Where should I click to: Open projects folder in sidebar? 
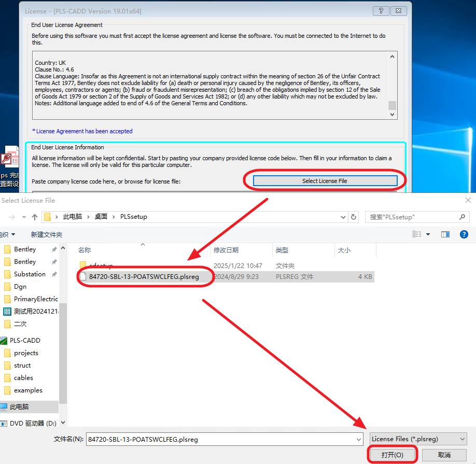[x=26, y=353]
